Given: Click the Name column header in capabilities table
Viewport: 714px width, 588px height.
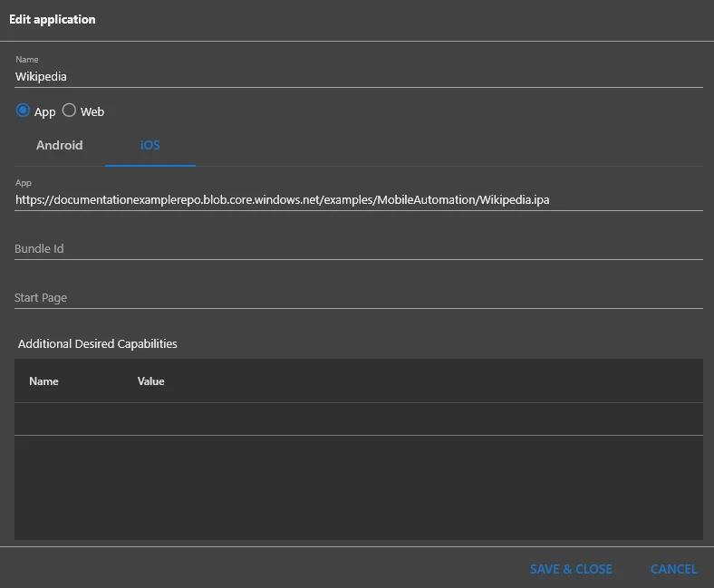Looking at the screenshot, I should click(x=43, y=381).
